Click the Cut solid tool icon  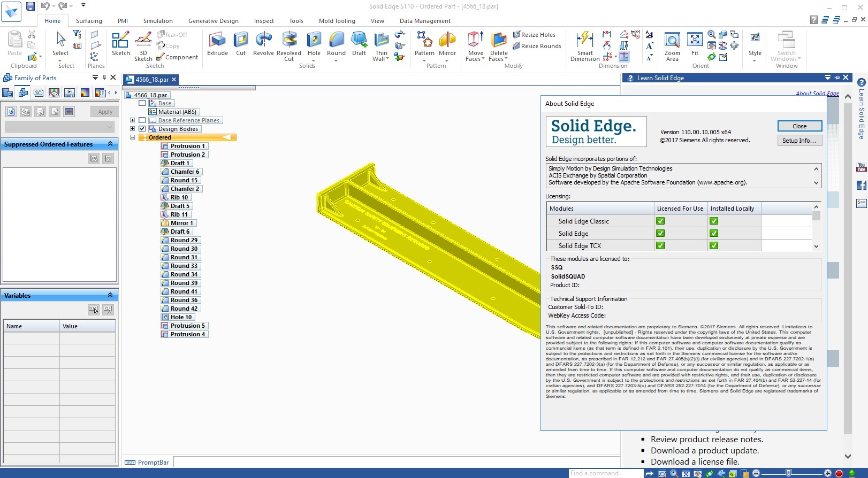coord(241,44)
